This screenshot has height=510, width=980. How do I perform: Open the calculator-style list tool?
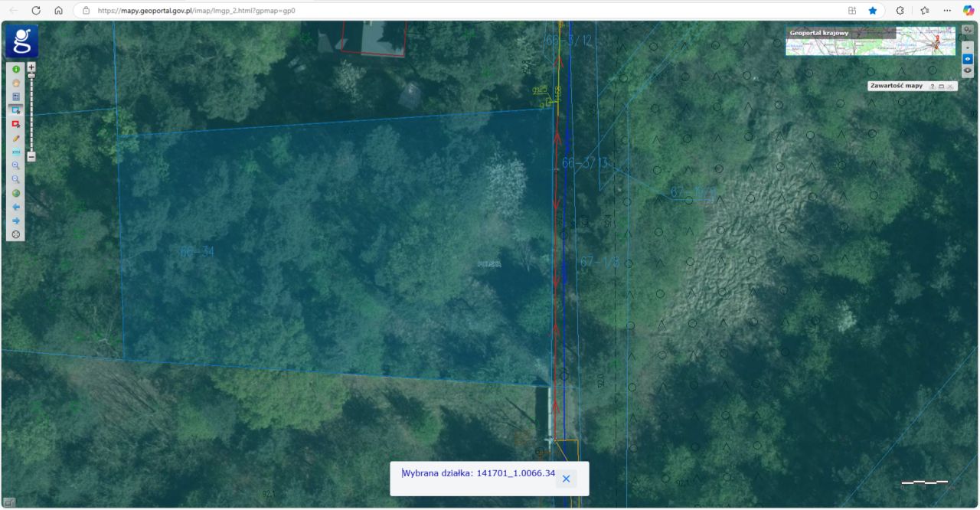point(16,96)
